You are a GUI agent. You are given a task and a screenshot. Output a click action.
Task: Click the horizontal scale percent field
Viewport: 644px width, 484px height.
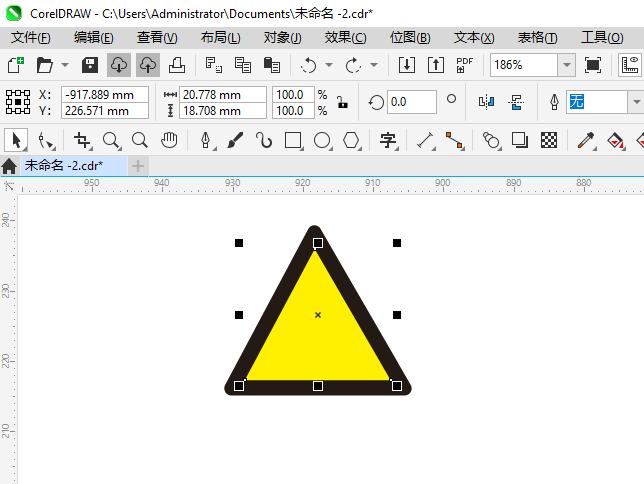point(293,94)
